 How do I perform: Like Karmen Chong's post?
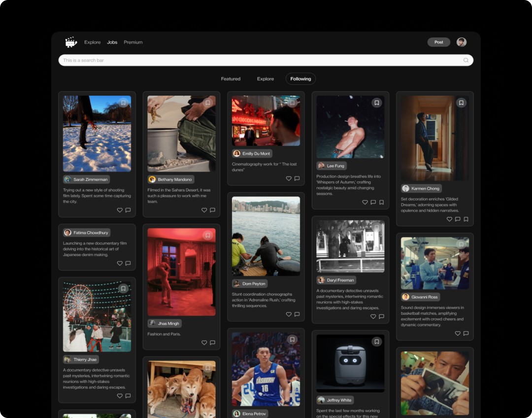[450, 219]
